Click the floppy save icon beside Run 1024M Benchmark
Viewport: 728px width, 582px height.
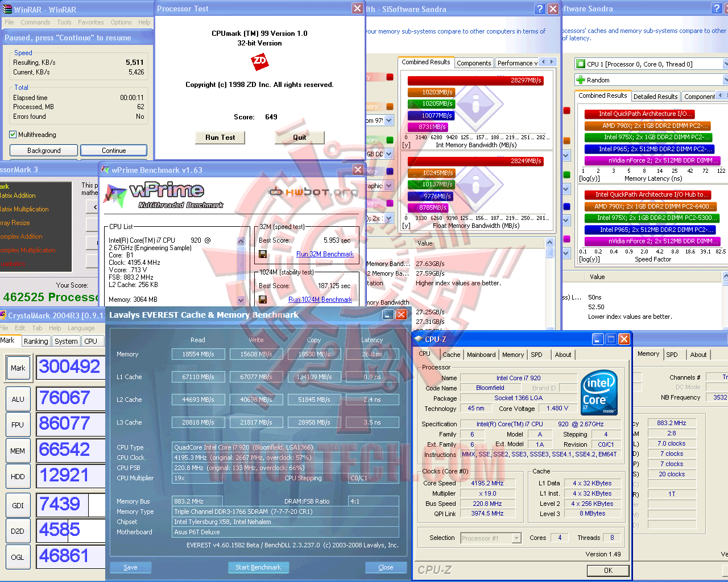[x=263, y=300]
